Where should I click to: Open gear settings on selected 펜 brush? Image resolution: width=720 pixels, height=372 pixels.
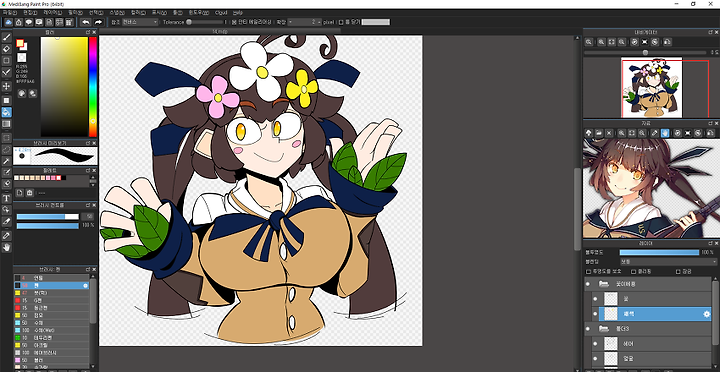tap(85, 286)
